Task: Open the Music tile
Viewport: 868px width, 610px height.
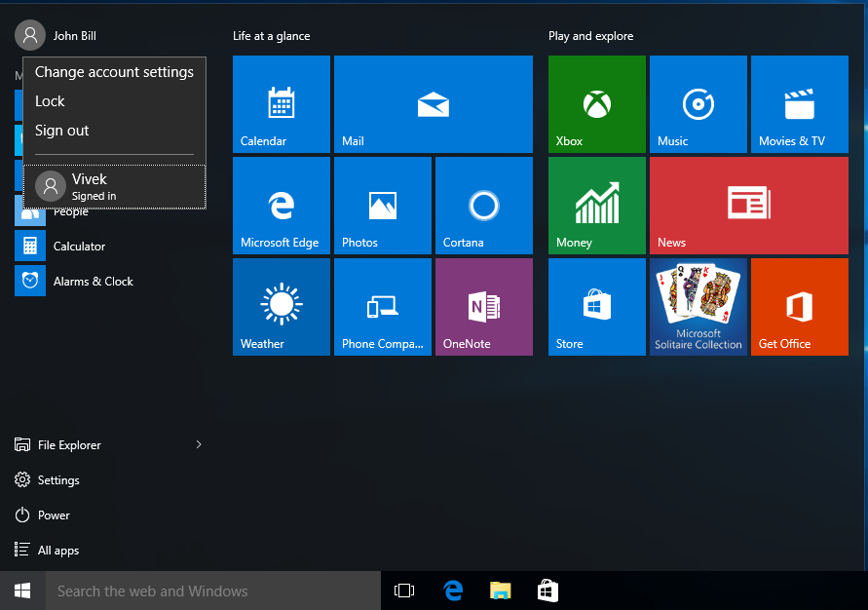Action: click(698, 104)
